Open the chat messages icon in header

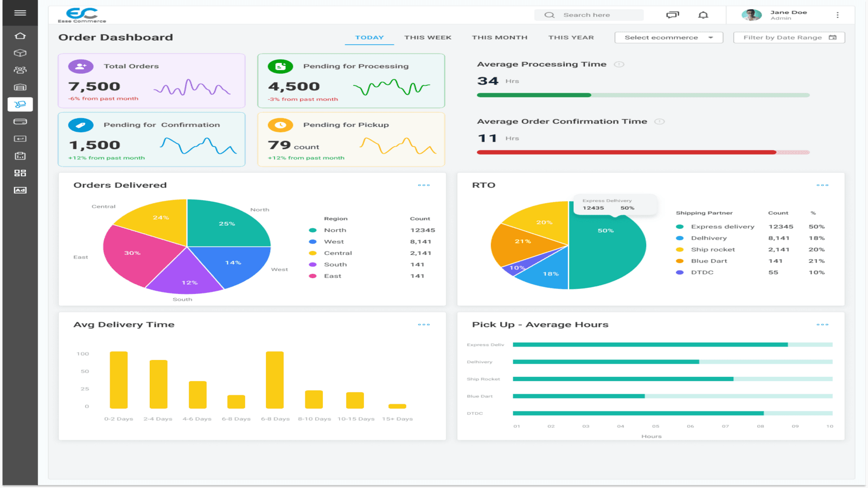[x=672, y=15]
